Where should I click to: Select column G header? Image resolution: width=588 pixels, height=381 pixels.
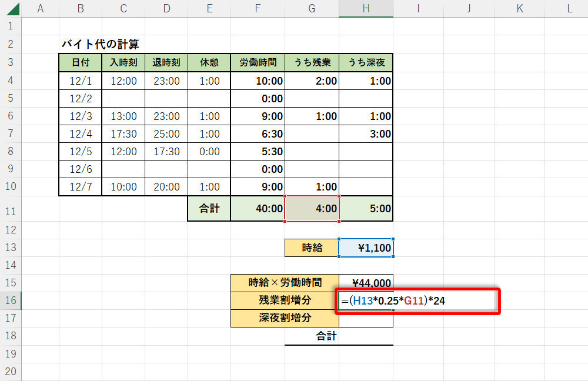(312, 9)
